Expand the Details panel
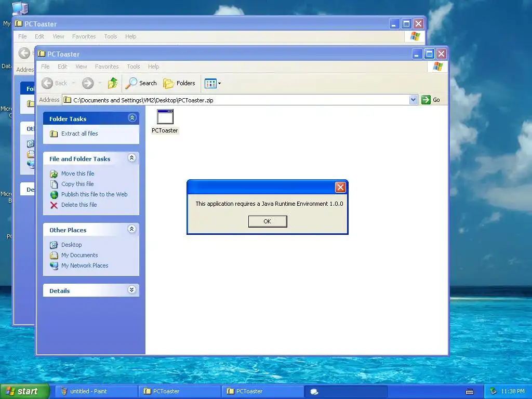This screenshot has width=532, height=399. pos(132,290)
